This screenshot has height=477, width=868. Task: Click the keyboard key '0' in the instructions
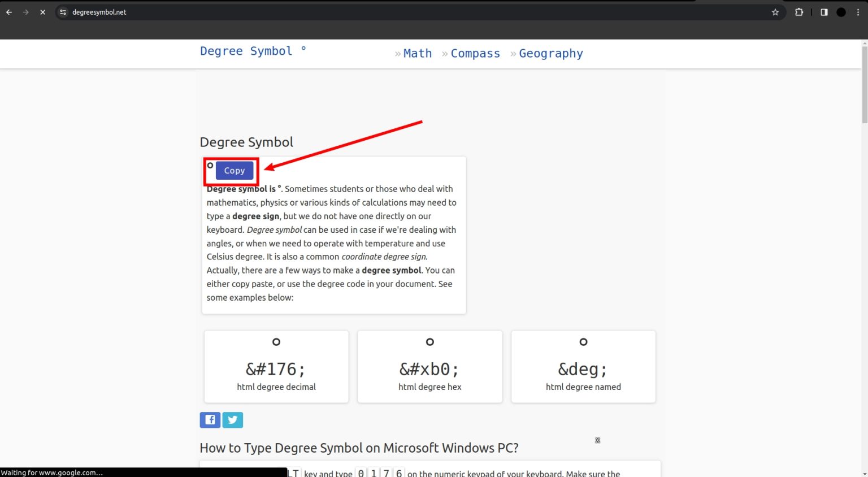point(361,474)
